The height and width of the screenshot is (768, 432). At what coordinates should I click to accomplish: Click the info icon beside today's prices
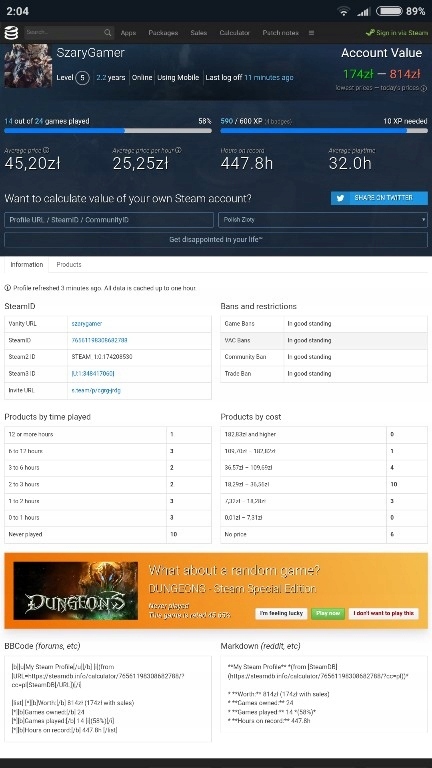click(x=424, y=88)
